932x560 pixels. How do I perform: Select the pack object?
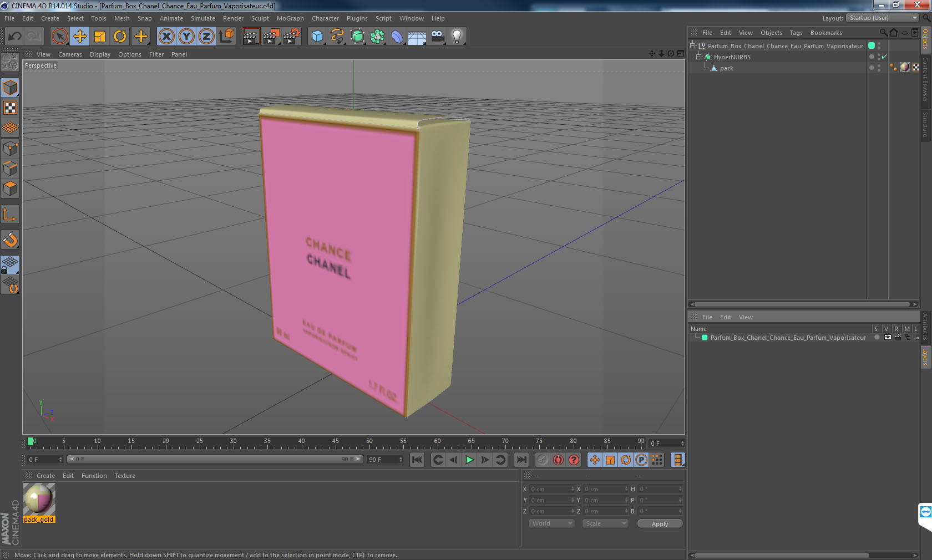727,68
